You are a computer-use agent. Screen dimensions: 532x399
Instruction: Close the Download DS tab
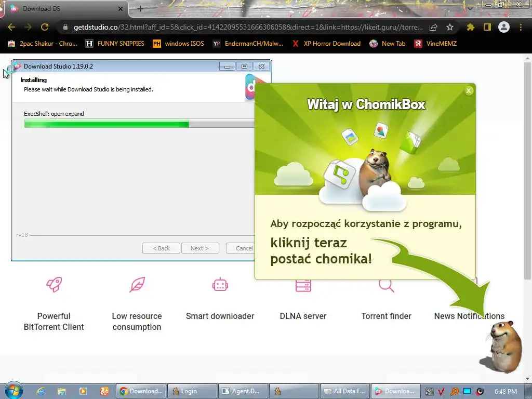tap(121, 9)
